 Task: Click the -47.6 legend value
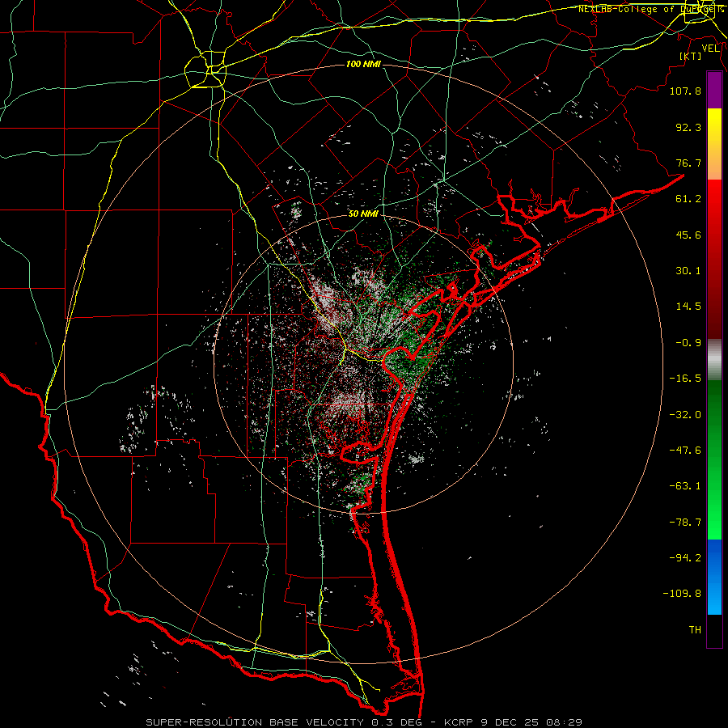tap(685, 451)
